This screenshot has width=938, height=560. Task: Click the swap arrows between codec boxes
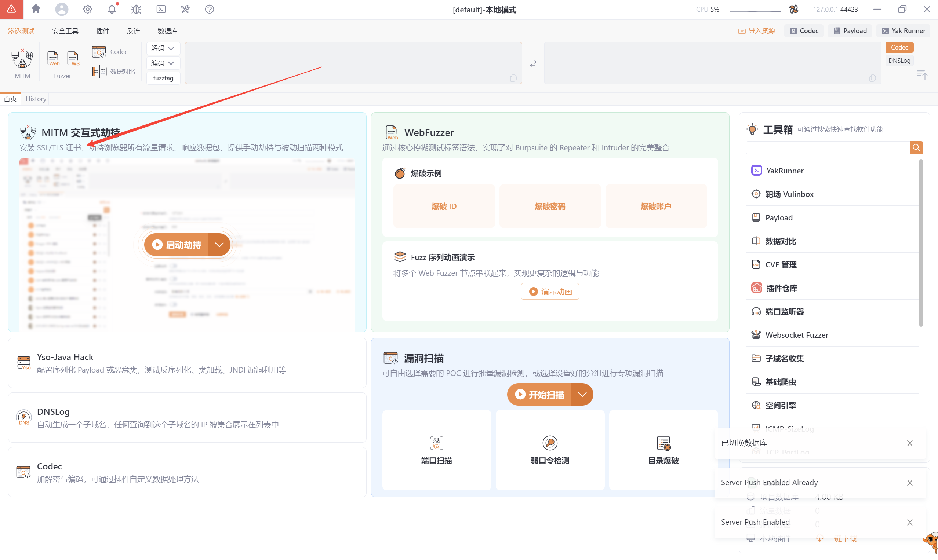pos(533,64)
